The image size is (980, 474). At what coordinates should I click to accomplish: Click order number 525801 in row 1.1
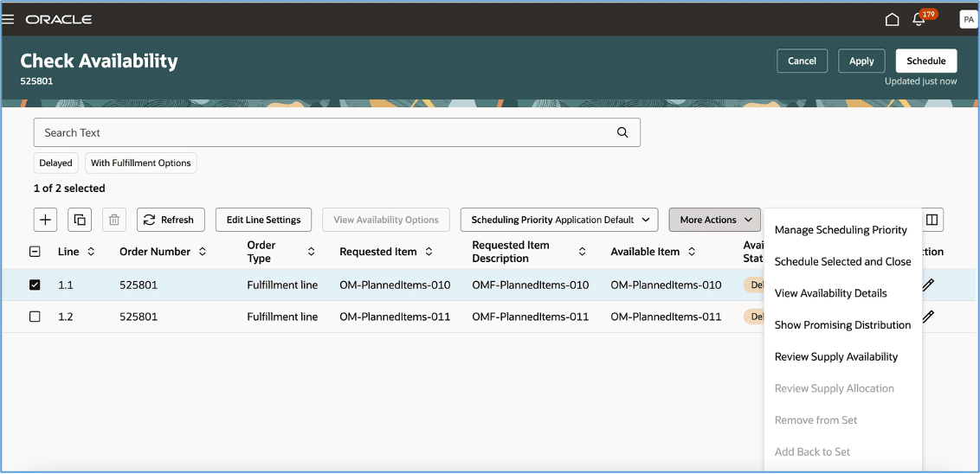[139, 285]
